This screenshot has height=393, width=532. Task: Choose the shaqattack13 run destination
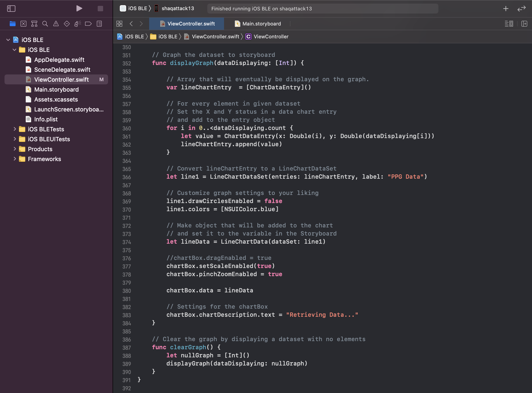tap(174, 8)
